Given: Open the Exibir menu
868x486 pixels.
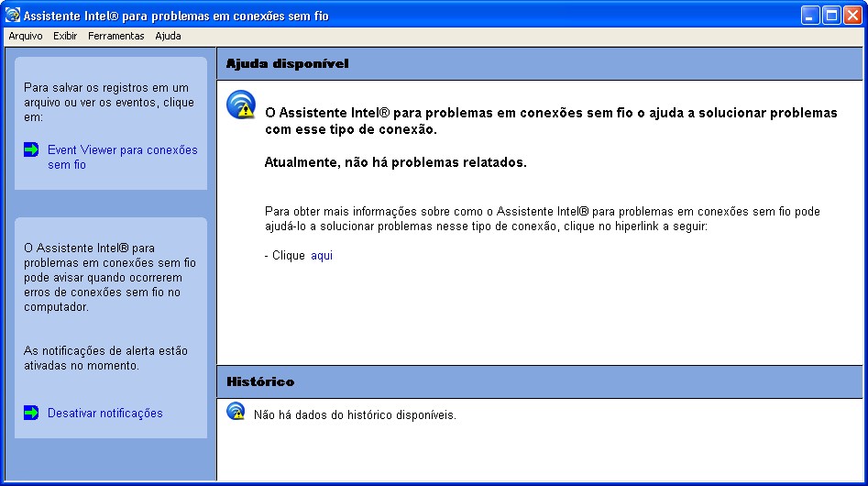Looking at the screenshot, I should (65, 36).
